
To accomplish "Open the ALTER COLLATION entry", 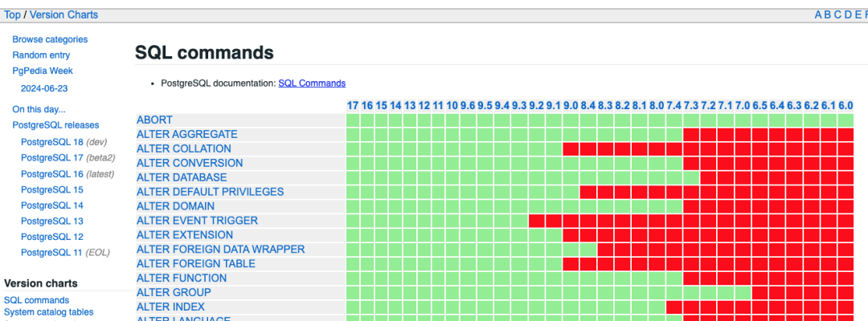I will tap(184, 148).
